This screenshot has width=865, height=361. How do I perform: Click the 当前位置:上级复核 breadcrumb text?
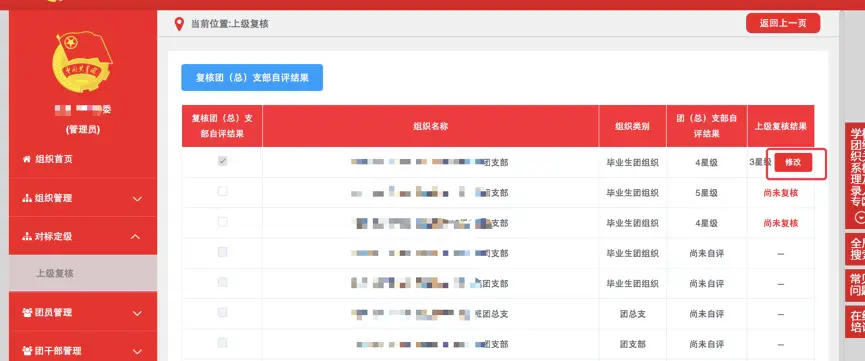pyautogui.click(x=229, y=24)
